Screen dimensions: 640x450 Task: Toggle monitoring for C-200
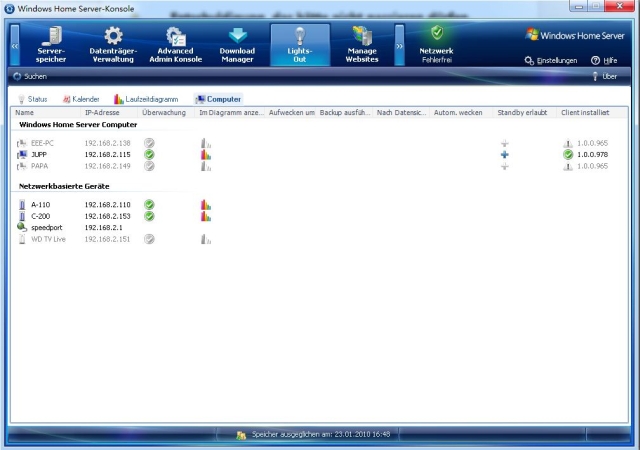[149, 216]
